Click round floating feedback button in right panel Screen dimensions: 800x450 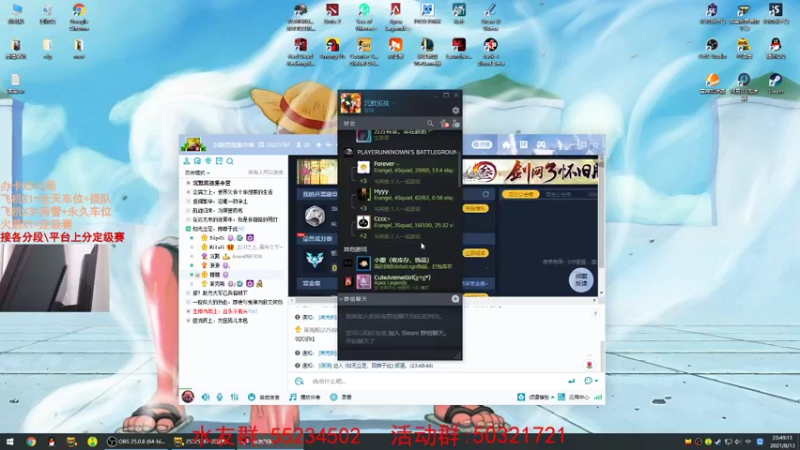(x=581, y=280)
